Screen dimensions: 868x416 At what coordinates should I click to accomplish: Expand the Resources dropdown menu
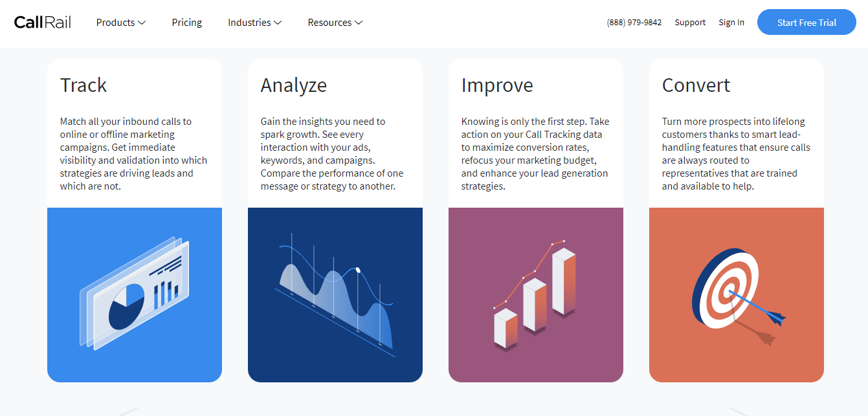click(335, 23)
